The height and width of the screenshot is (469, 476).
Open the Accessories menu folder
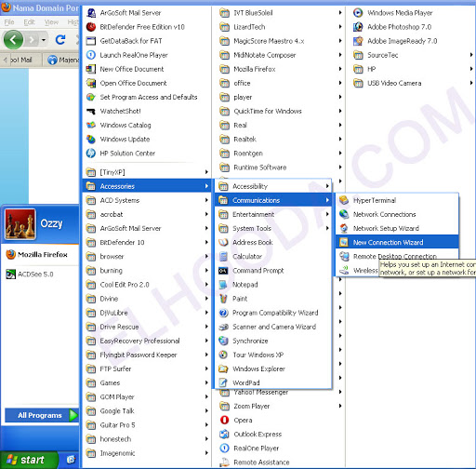click(147, 186)
